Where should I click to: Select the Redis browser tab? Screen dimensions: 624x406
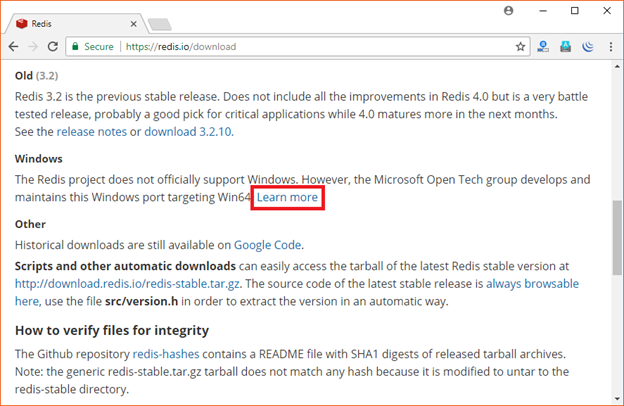(x=76, y=24)
